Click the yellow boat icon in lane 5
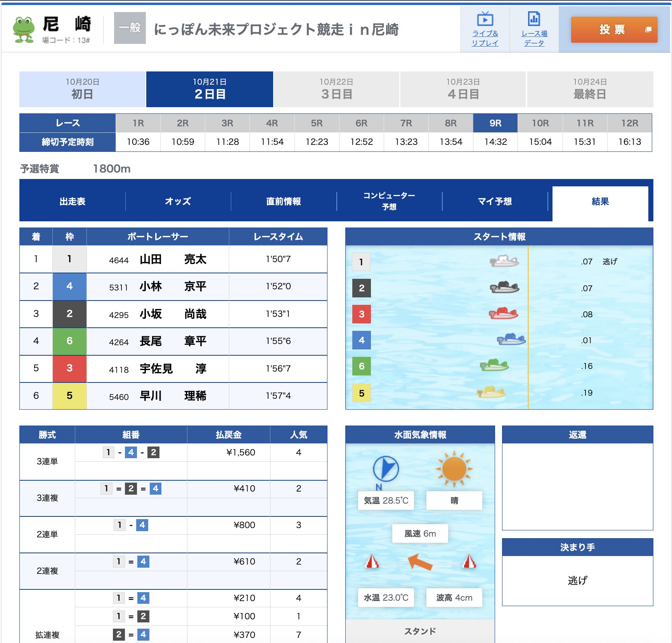672x643 pixels. tap(491, 392)
